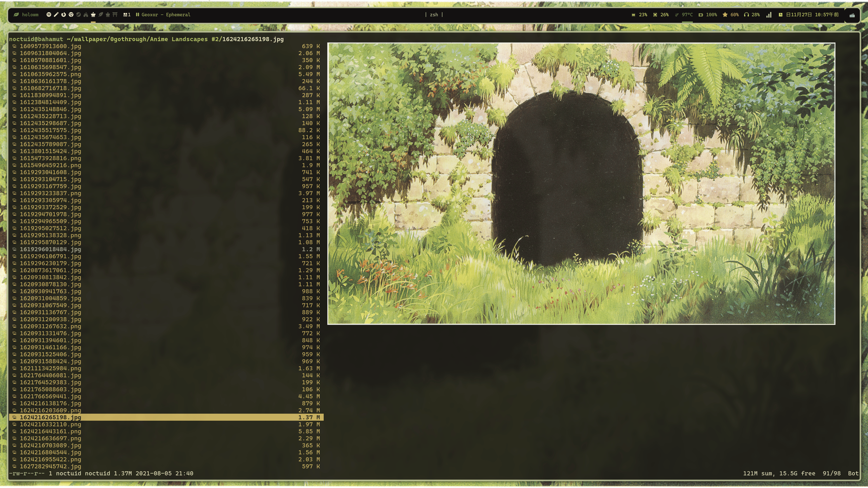Click the 5.85 M size value
Image resolution: width=868 pixels, height=488 pixels.
309,432
